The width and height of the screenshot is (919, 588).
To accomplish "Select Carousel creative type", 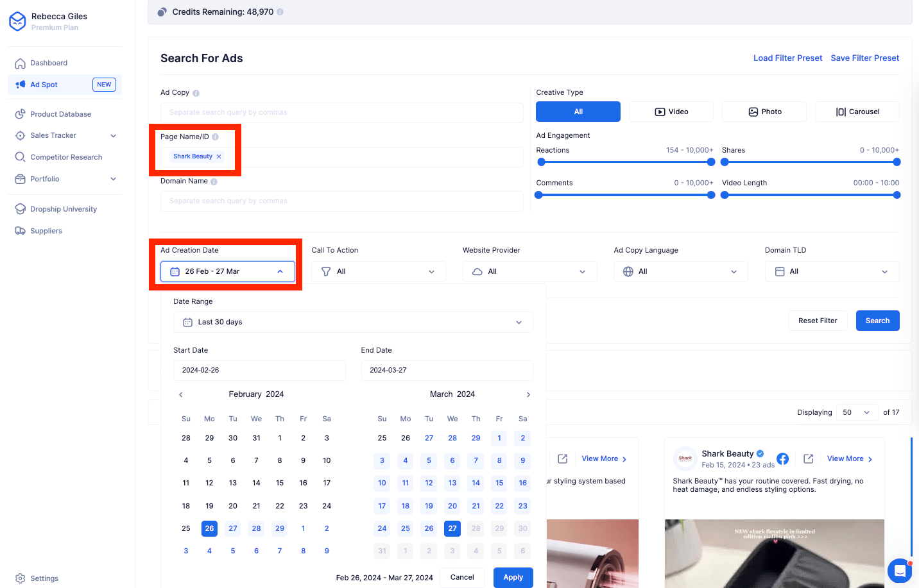I will (x=857, y=112).
